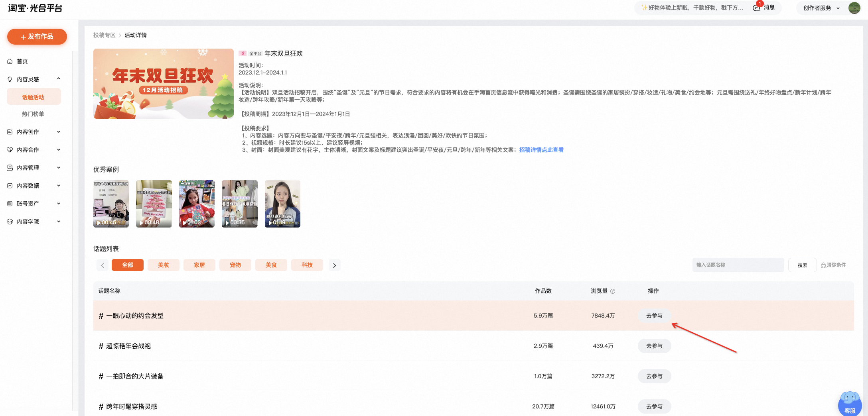Click the 搜索 button

click(802, 265)
